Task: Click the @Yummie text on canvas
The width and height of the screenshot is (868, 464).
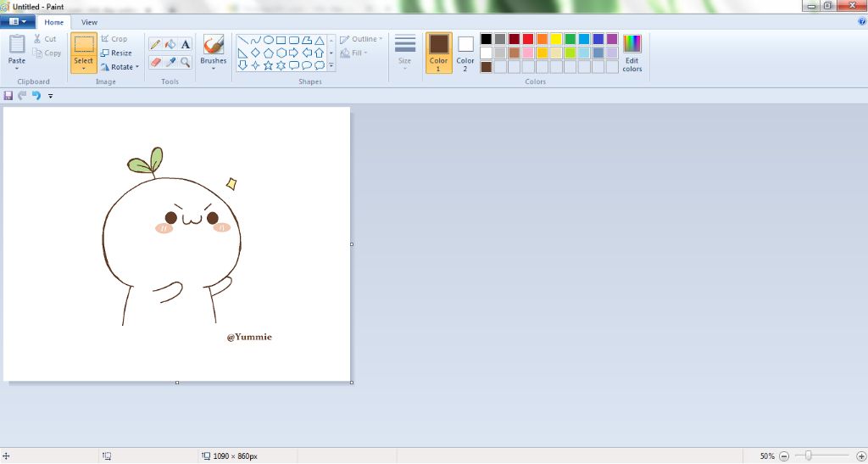Action: coord(249,337)
